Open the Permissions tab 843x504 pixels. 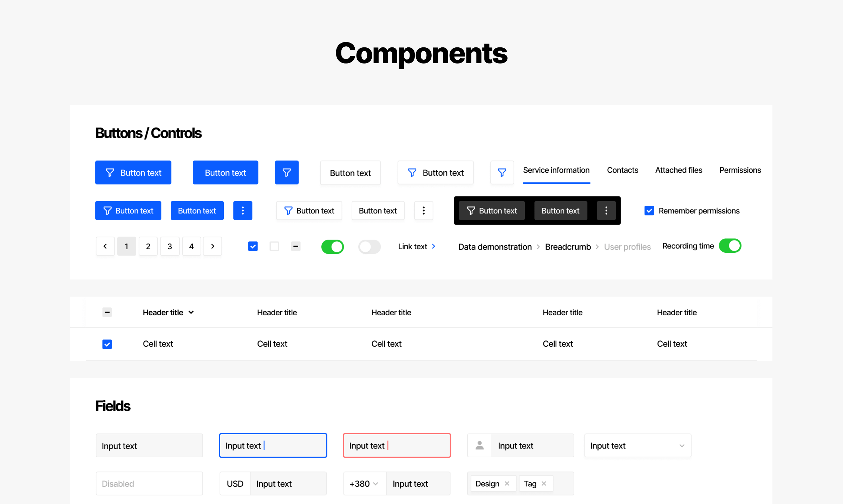pos(740,170)
